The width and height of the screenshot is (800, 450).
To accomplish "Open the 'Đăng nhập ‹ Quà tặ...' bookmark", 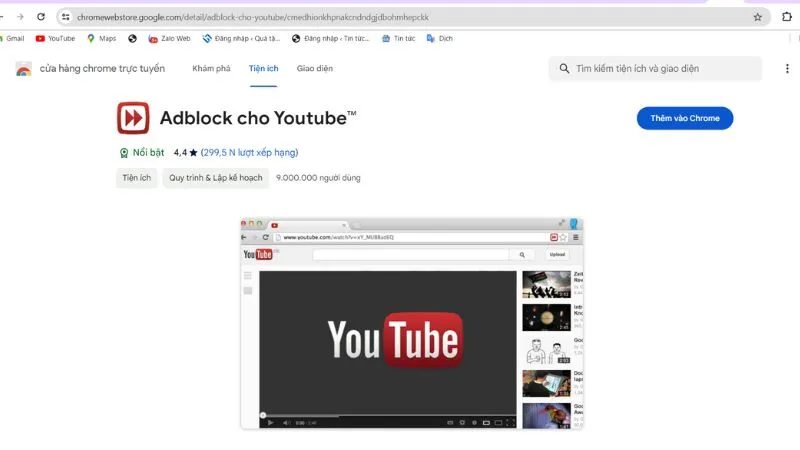I will (x=241, y=38).
